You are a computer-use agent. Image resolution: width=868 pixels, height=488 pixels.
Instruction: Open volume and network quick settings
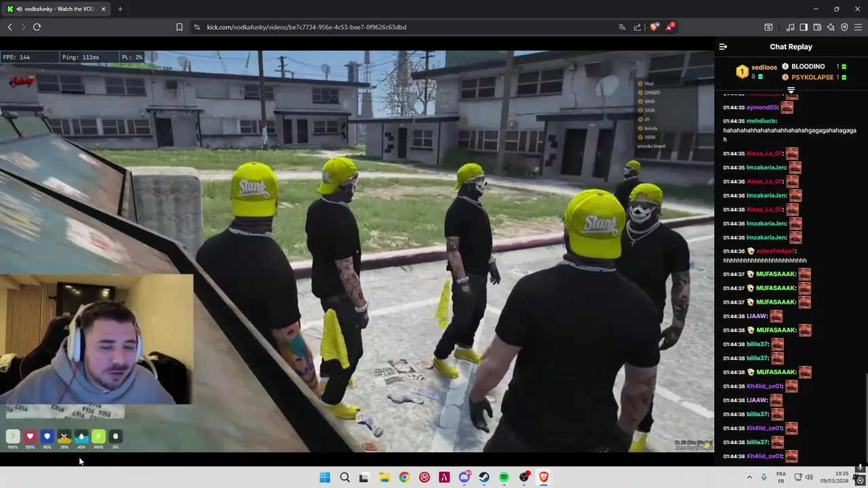pyautogui.click(x=804, y=477)
